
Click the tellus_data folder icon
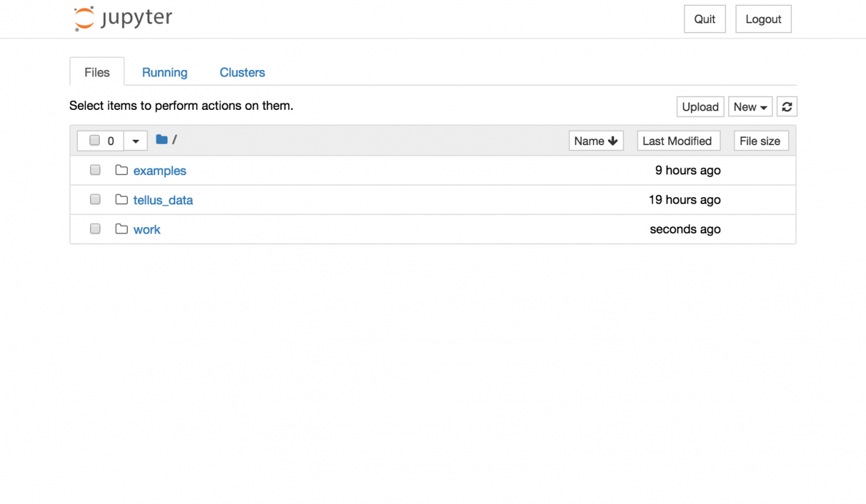[x=121, y=199]
